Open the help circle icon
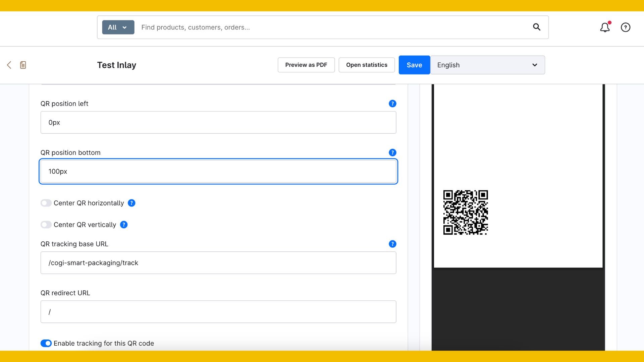 626,27
